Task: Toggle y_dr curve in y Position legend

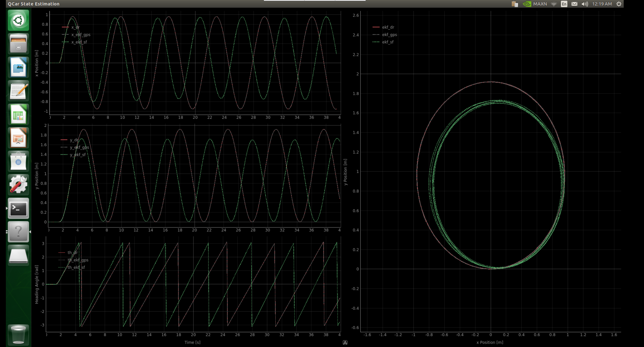Action: coord(69,140)
